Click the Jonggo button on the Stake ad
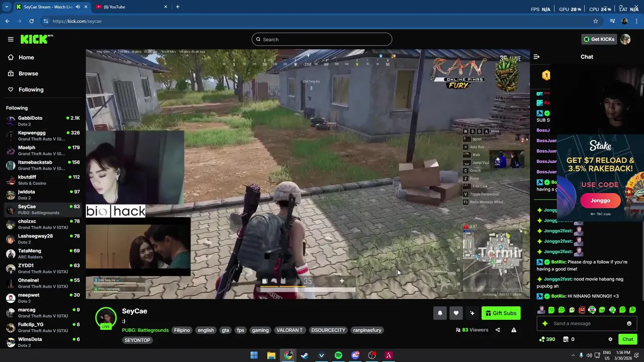This screenshot has height=362, width=644. click(600, 201)
